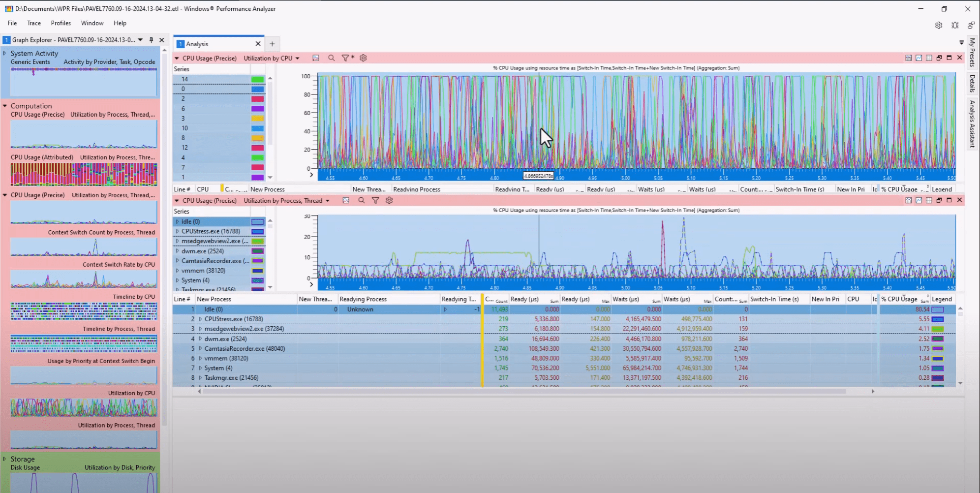The width and height of the screenshot is (980, 493).
Task: Click the feedback icon at far top right
Action: 971,25
